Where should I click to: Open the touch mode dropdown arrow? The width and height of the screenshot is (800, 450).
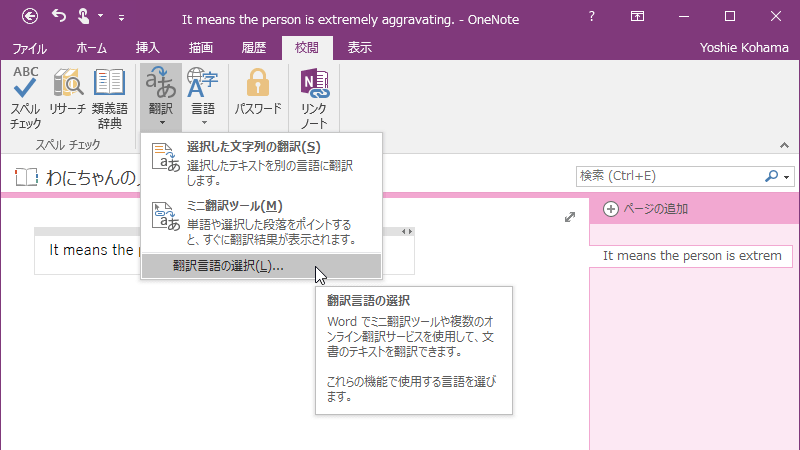(x=101, y=16)
